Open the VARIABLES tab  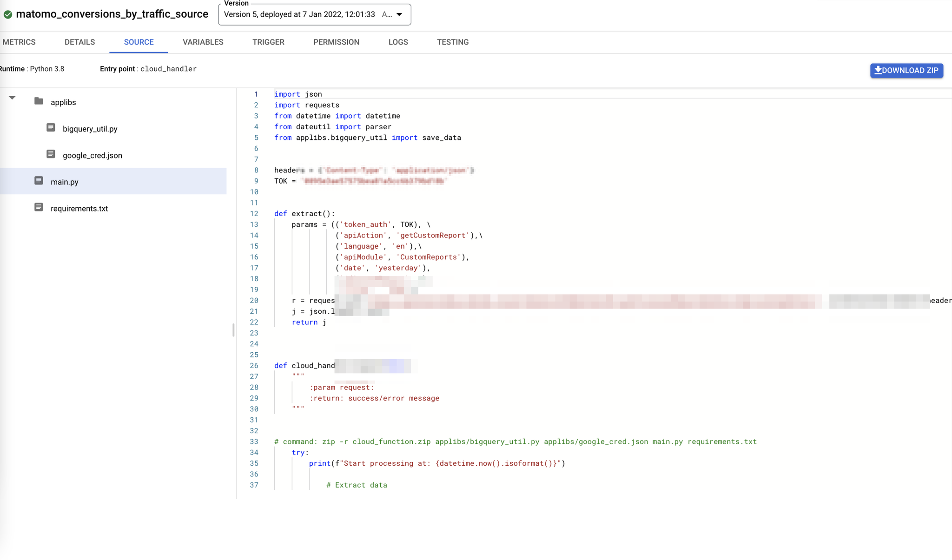tap(203, 42)
